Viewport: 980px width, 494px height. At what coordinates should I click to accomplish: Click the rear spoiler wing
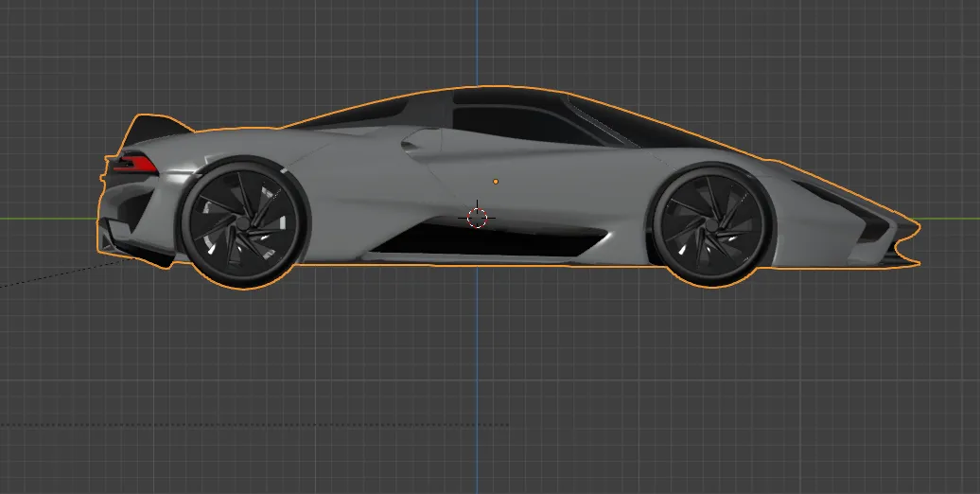pos(151,126)
